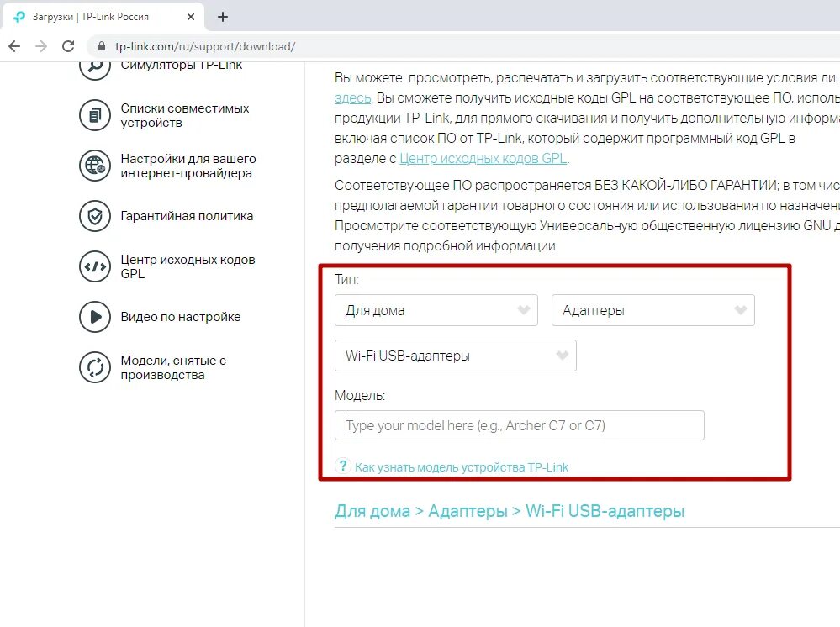The image size is (840, 627).
Task: Click the browser address bar URL
Action: click(x=204, y=46)
